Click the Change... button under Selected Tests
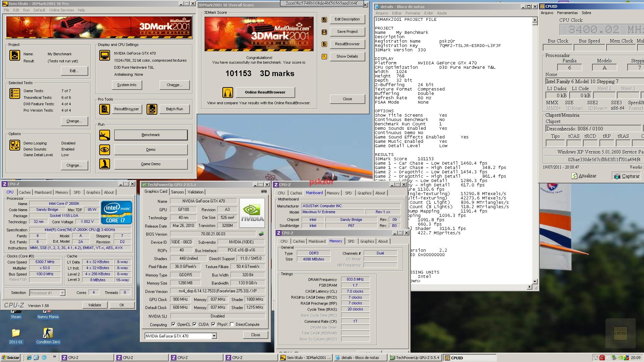This screenshot has width=644, height=362. (74, 121)
